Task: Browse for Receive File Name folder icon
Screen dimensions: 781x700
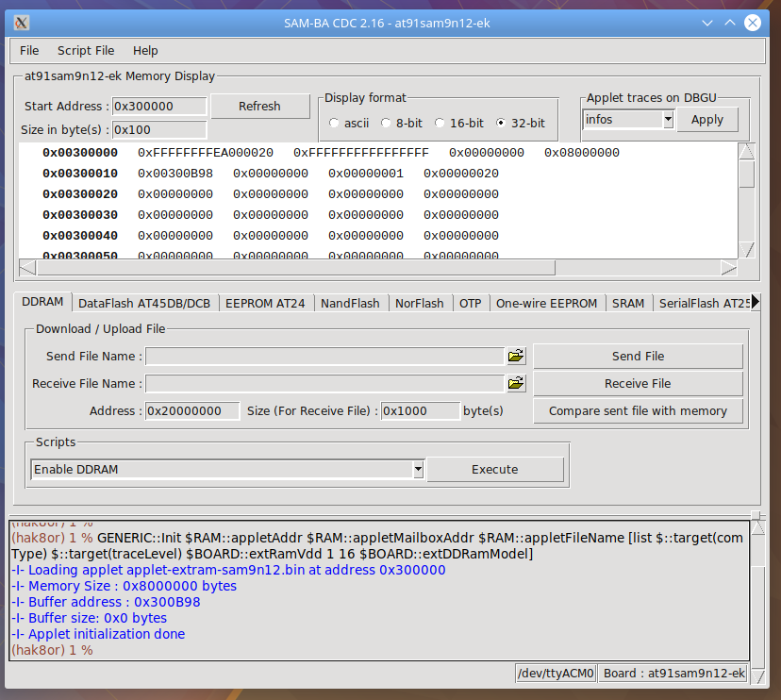Action: coord(516,383)
